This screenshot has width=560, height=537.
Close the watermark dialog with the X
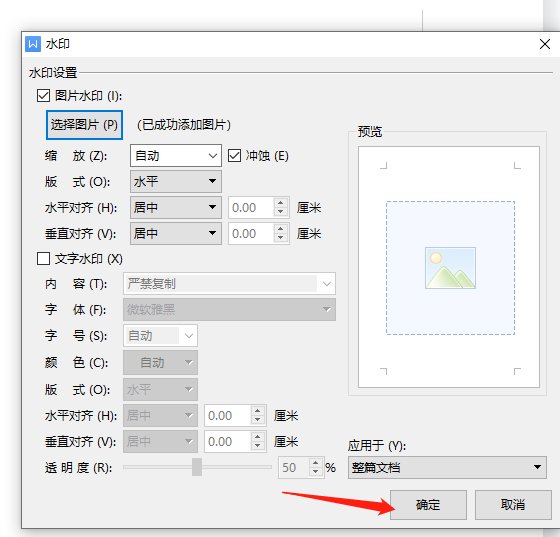click(545, 44)
